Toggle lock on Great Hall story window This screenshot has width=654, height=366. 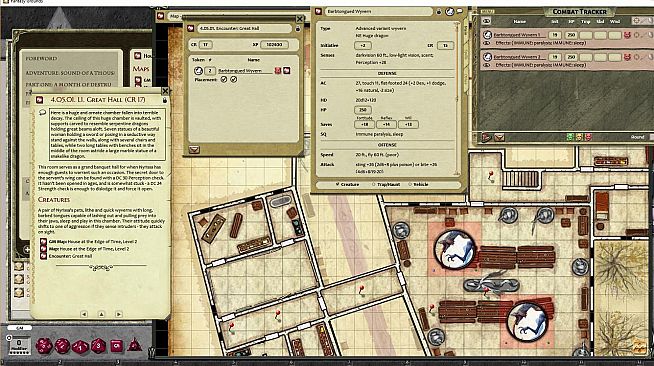(x=165, y=100)
